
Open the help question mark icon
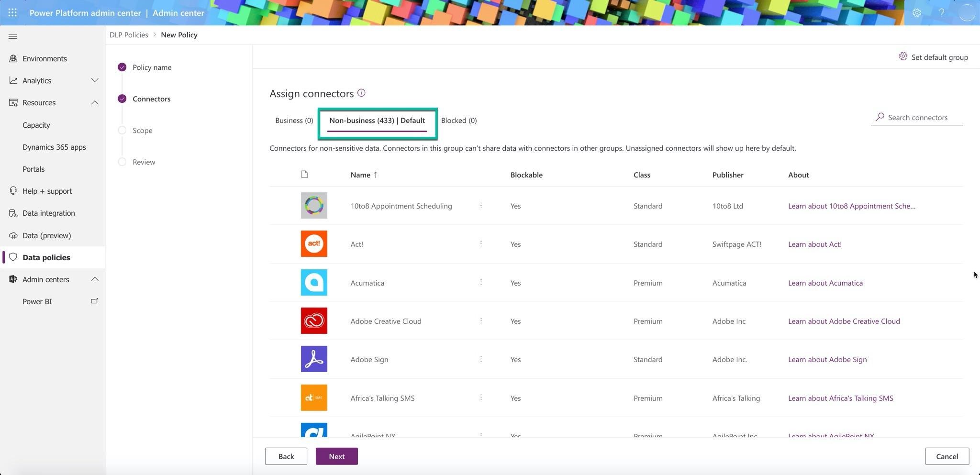tap(941, 13)
